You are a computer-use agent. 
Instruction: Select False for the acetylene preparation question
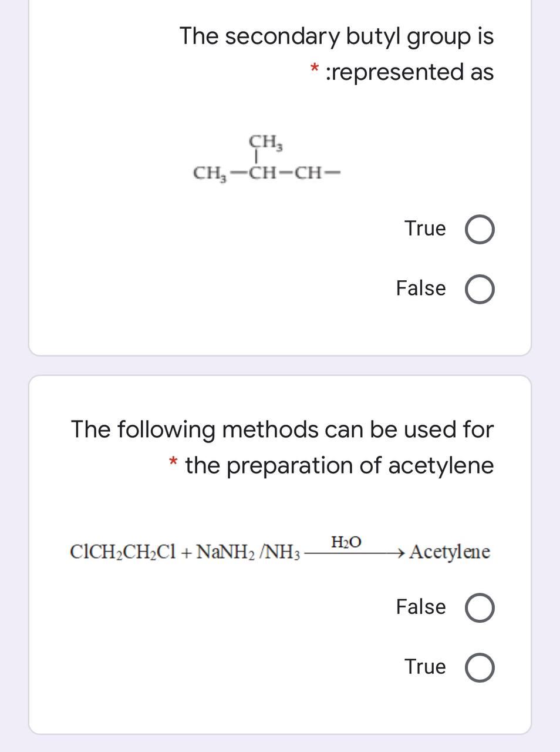(479, 607)
